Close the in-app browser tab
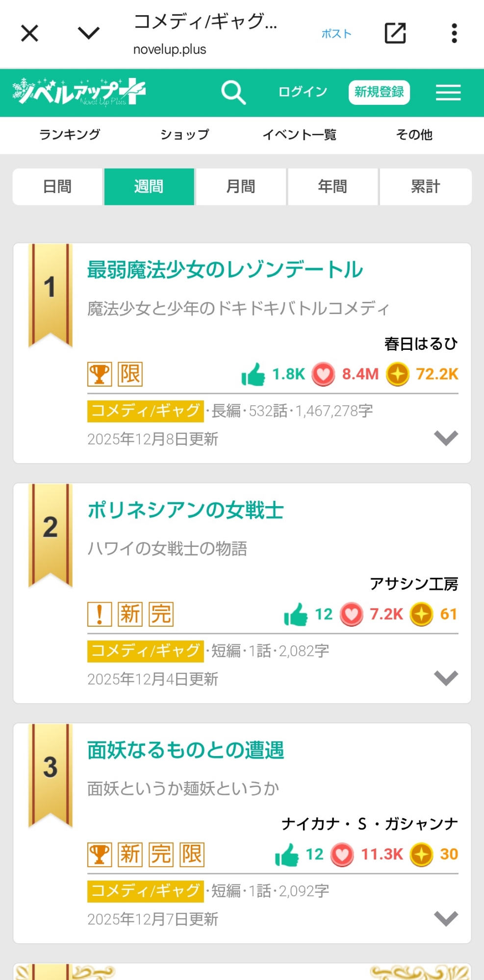 pyautogui.click(x=30, y=33)
